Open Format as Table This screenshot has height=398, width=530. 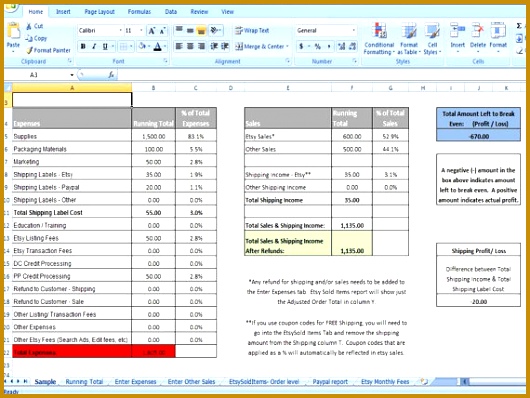point(409,38)
